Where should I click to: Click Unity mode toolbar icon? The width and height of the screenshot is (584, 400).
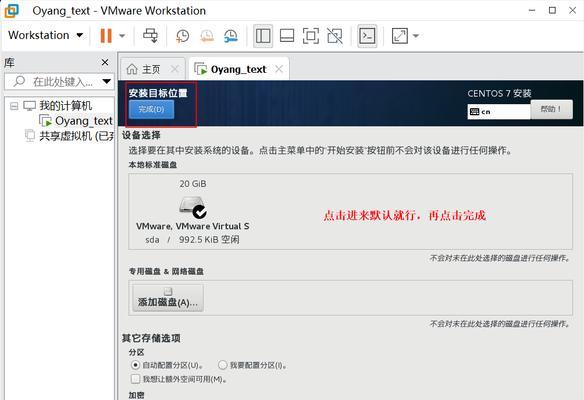pyautogui.click(x=334, y=36)
